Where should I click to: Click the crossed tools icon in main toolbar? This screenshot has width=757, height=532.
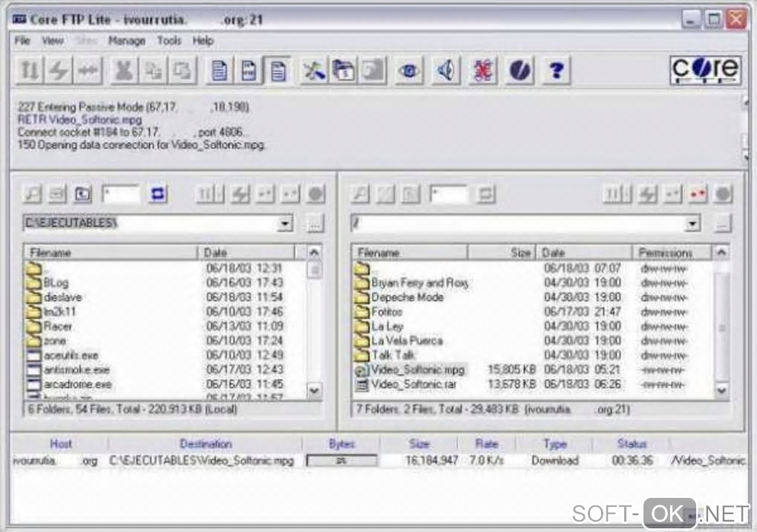coord(313,71)
